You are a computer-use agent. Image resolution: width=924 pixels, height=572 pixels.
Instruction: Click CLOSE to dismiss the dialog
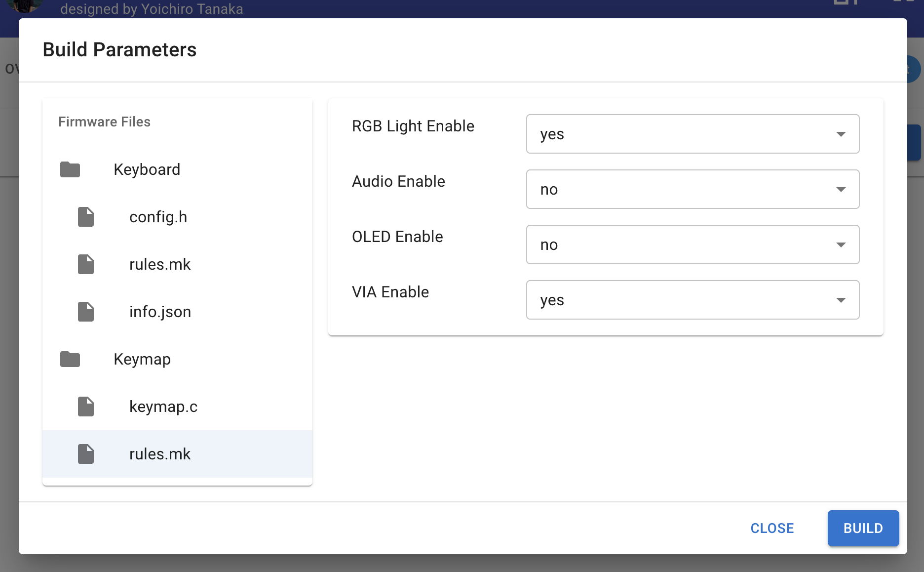pos(772,528)
